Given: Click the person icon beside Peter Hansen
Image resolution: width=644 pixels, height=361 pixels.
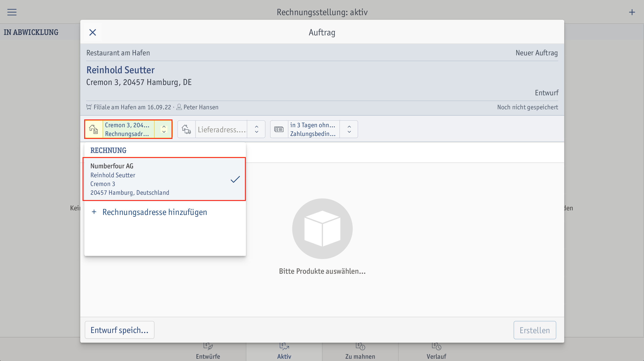Looking at the screenshot, I should [x=179, y=107].
